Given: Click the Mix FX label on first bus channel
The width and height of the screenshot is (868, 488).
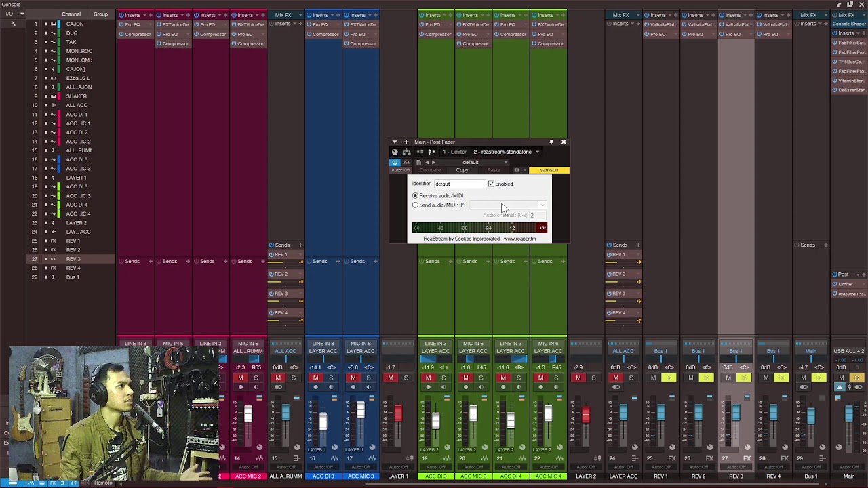Looking at the screenshot, I should (x=283, y=15).
